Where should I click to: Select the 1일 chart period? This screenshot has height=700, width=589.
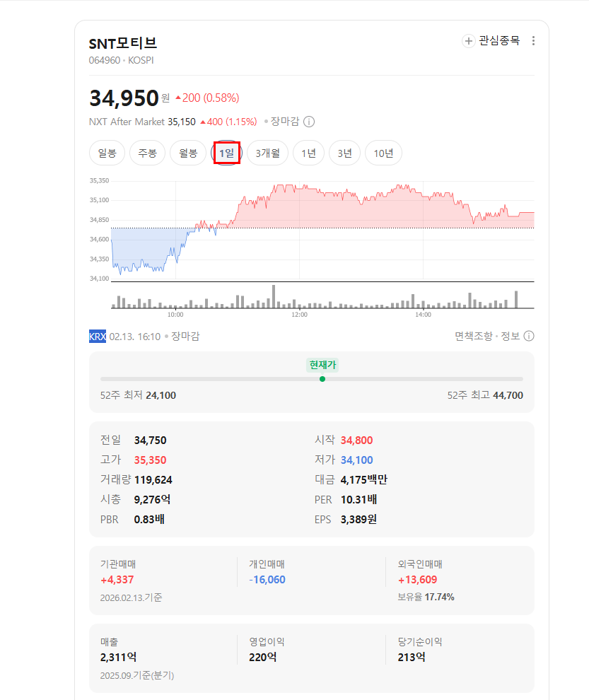tap(227, 153)
